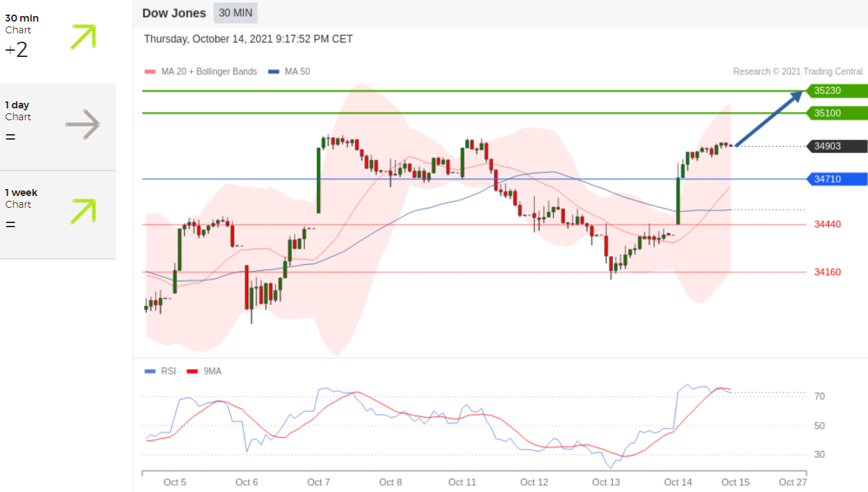Click the RSI 70 level label

pyautogui.click(x=819, y=396)
